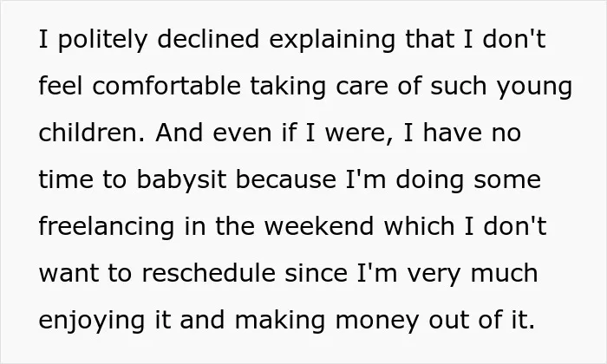Click the word "And" starting second sentence
Viewport: 607px width, 364px height.
[179, 133]
